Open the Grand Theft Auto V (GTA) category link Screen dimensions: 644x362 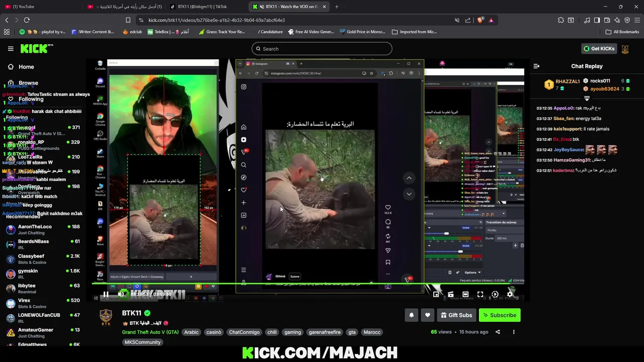150,332
